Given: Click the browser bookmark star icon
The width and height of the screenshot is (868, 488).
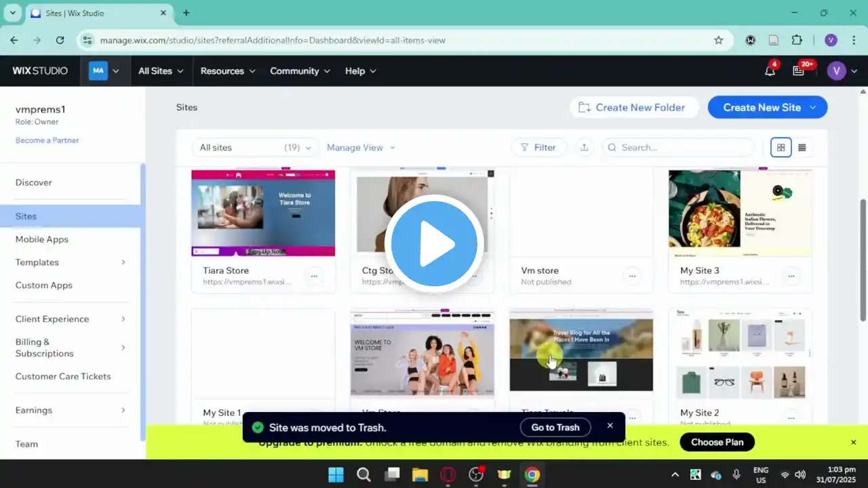Looking at the screenshot, I should [x=719, y=40].
